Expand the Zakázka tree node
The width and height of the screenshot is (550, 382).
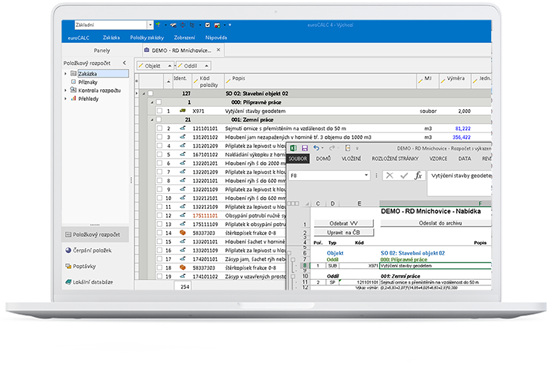(65, 74)
